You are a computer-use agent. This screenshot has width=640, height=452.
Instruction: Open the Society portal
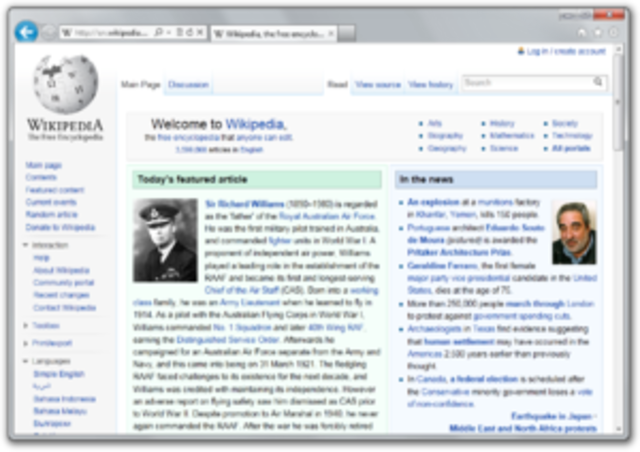(x=565, y=123)
